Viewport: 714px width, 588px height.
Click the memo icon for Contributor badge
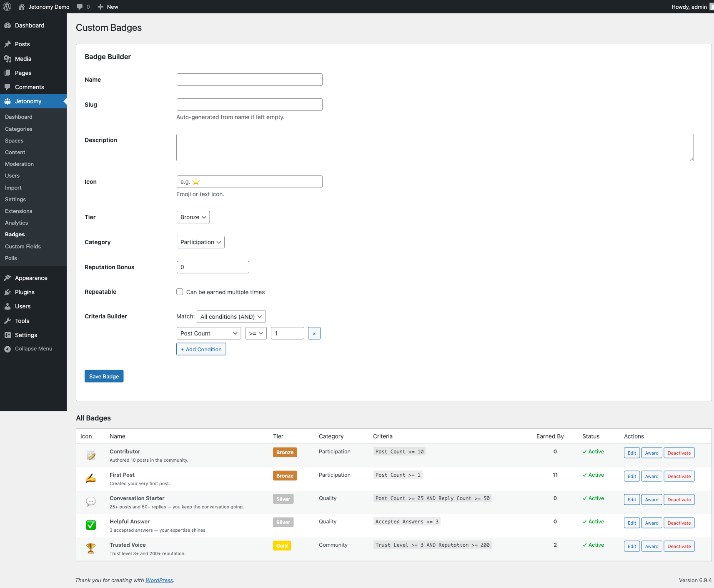[91, 455]
